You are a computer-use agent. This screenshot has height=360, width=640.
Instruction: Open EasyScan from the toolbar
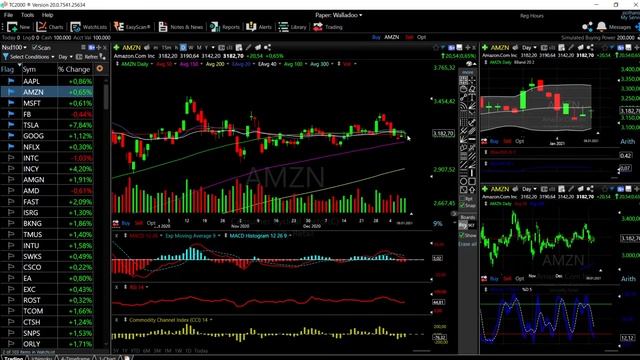pos(131,27)
